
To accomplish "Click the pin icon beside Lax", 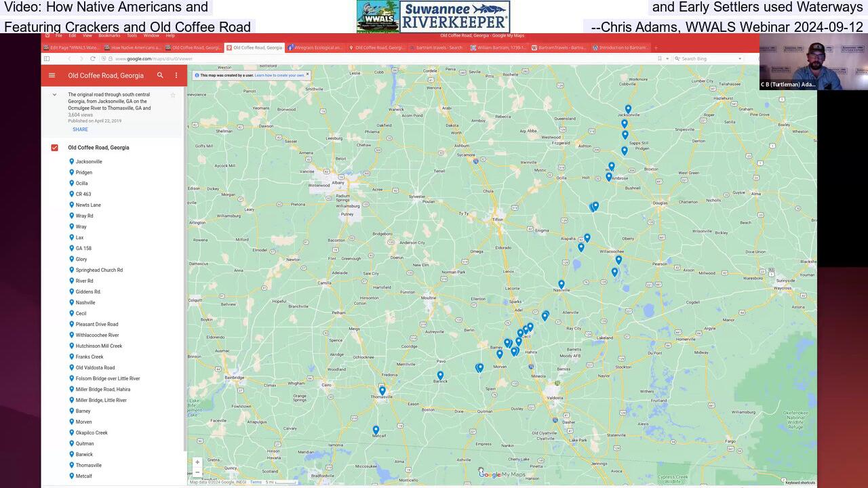I will (71, 237).
